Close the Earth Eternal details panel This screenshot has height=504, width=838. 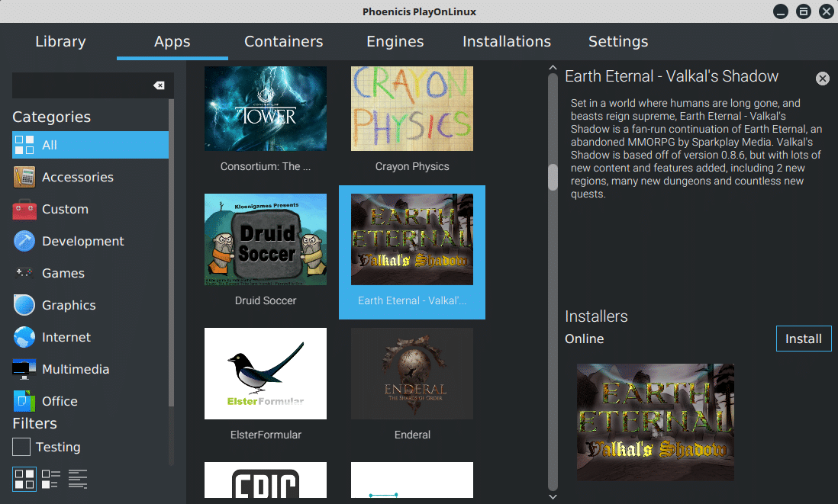coord(823,79)
